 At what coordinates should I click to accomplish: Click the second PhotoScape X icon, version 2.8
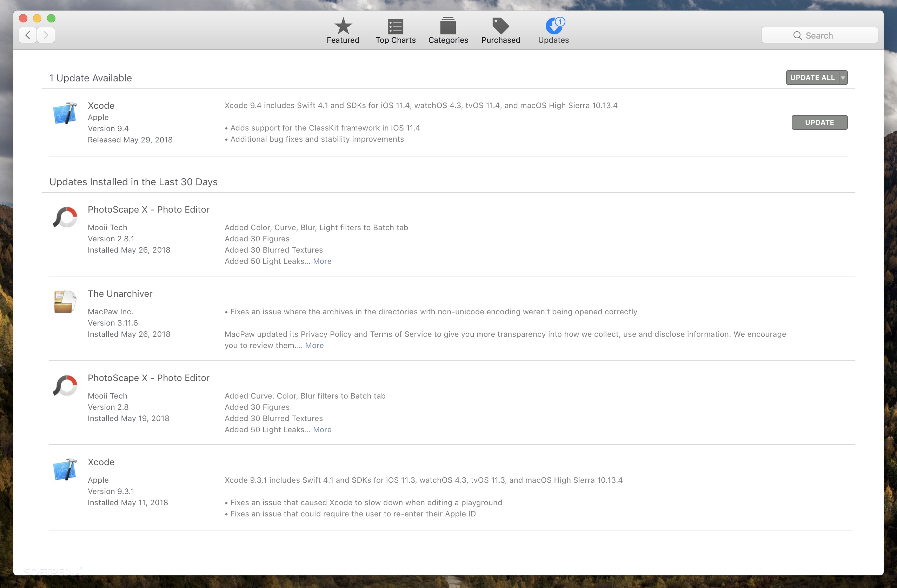[65, 386]
